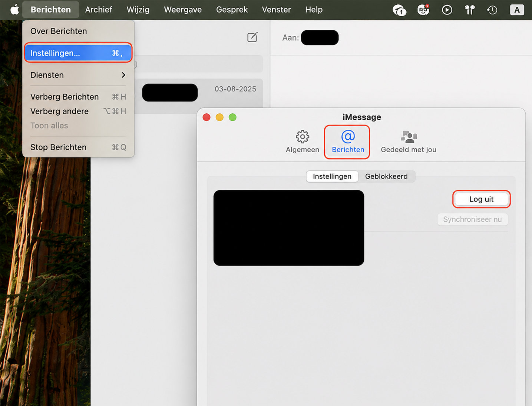The width and height of the screenshot is (532, 406).
Task: Click the Synchroniseer nu button
Action: pyautogui.click(x=472, y=219)
